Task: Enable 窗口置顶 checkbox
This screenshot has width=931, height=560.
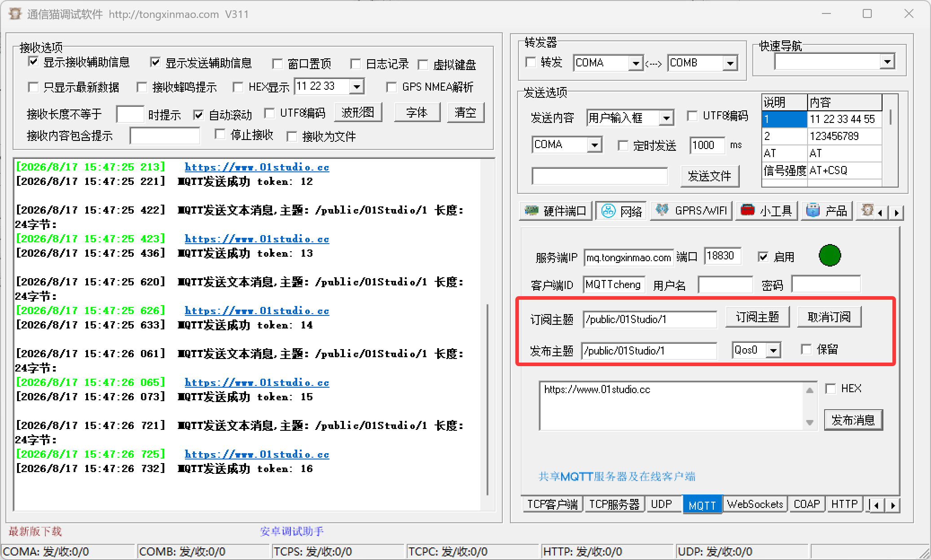Action: [x=278, y=64]
